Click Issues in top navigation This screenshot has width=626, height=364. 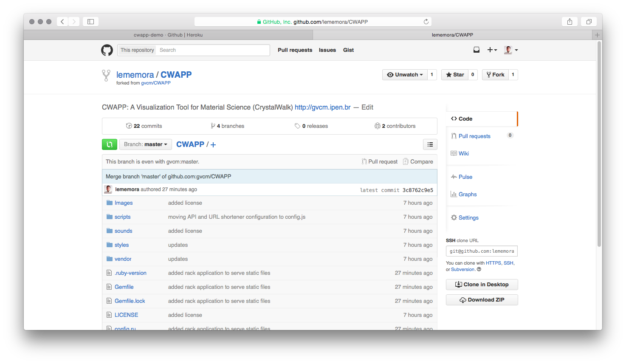click(327, 50)
